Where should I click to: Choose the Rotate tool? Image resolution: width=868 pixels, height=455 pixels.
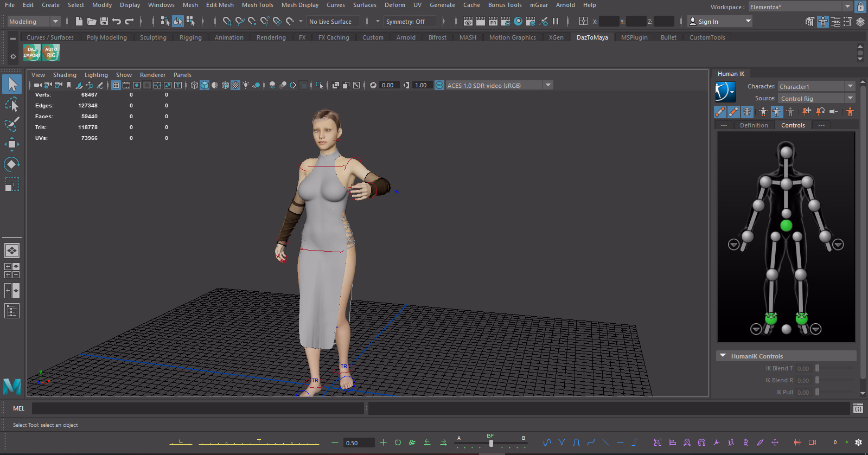[12, 164]
